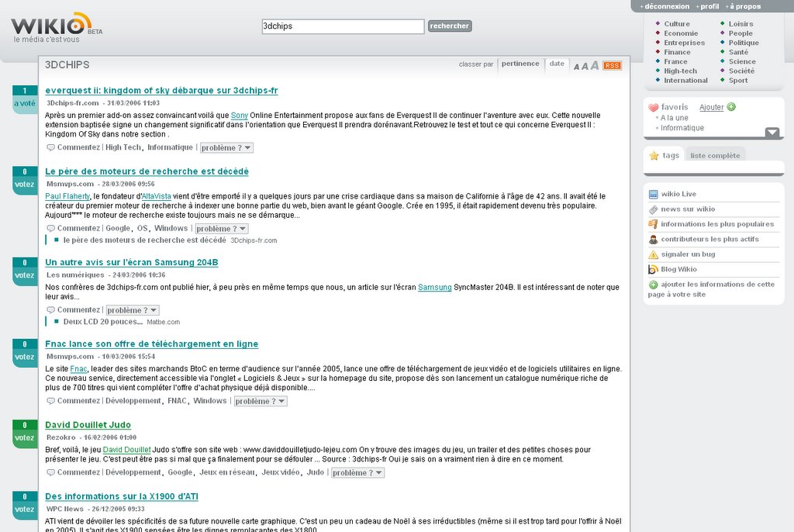Switch to liste complète tab

pyautogui.click(x=715, y=156)
